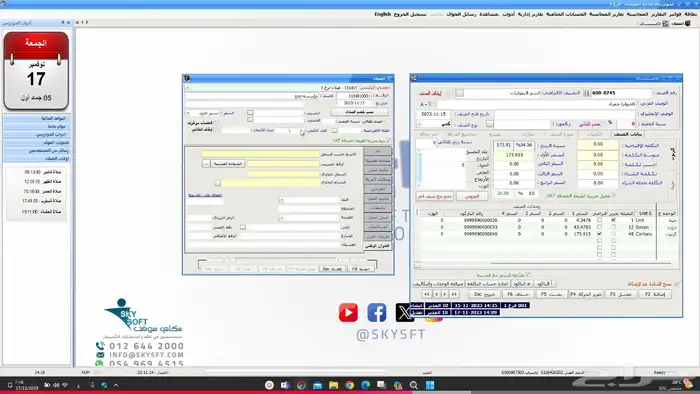
Task: Open the taskbar search magnifier icon
Action: [x=414, y=385]
